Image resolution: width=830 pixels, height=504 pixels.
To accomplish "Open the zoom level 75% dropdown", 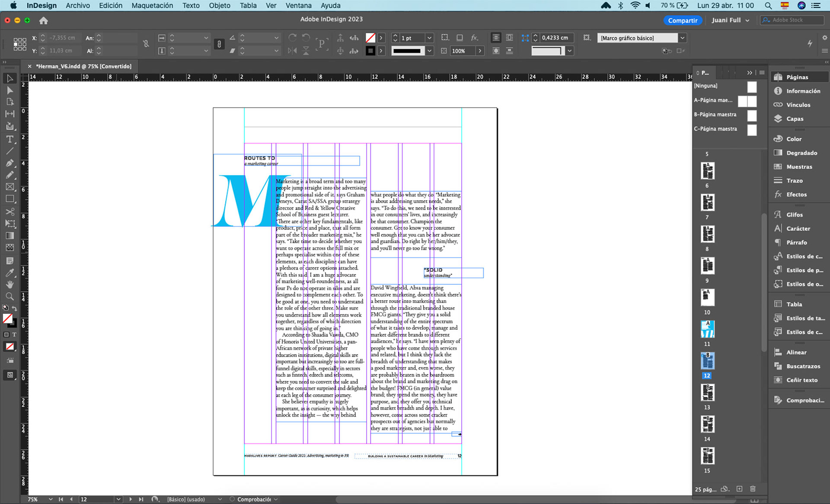I will [51, 499].
